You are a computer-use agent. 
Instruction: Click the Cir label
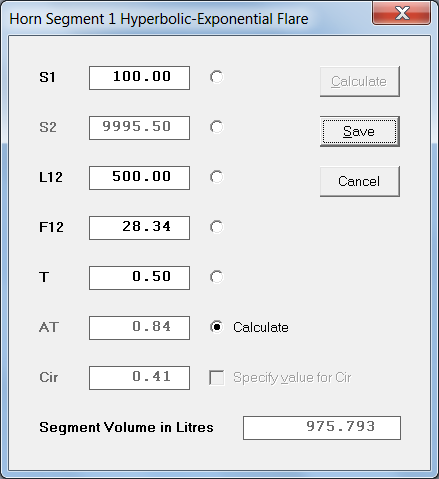click(x=49, y=377)
